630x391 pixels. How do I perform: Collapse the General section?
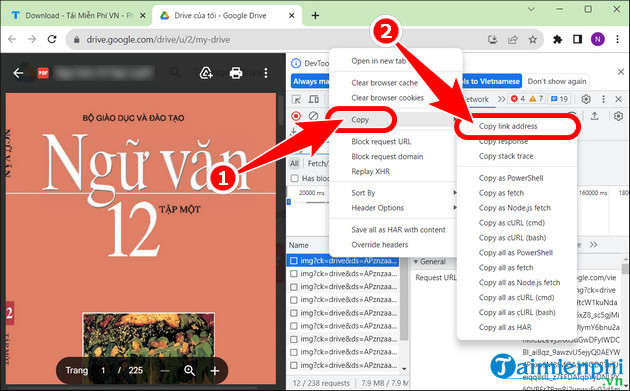(x=416, y=262)
